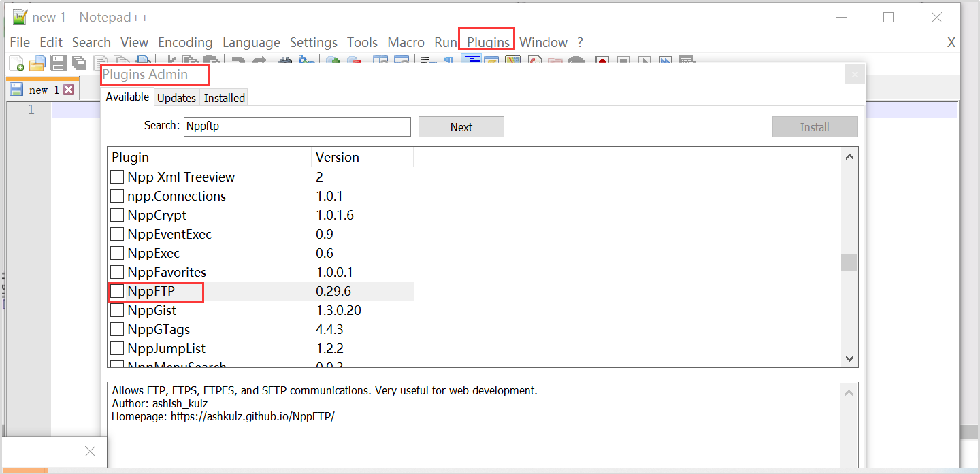Screen dimensions: 980x474
Task: Tick the NppFavorites checkbox
Action: click(x=117, y=273)
